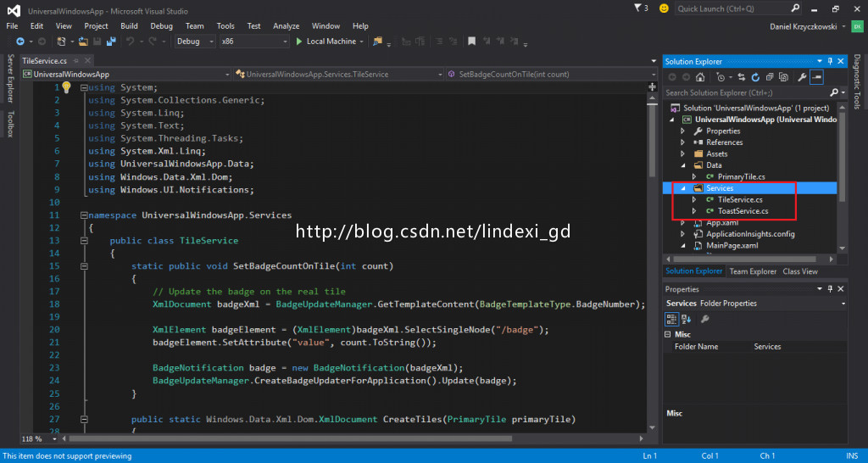868x463 pixels.
Task: Click the Navigate Backward toolbar arrow
Action: (20, 42)
